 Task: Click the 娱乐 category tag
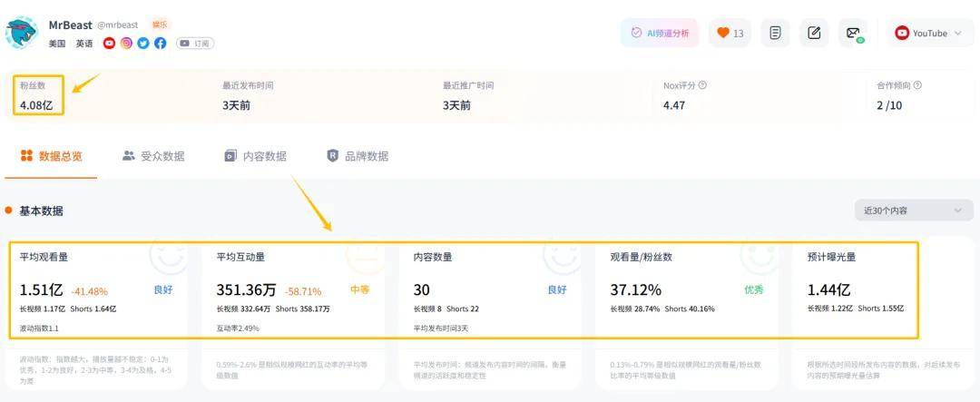click(159, 25)
